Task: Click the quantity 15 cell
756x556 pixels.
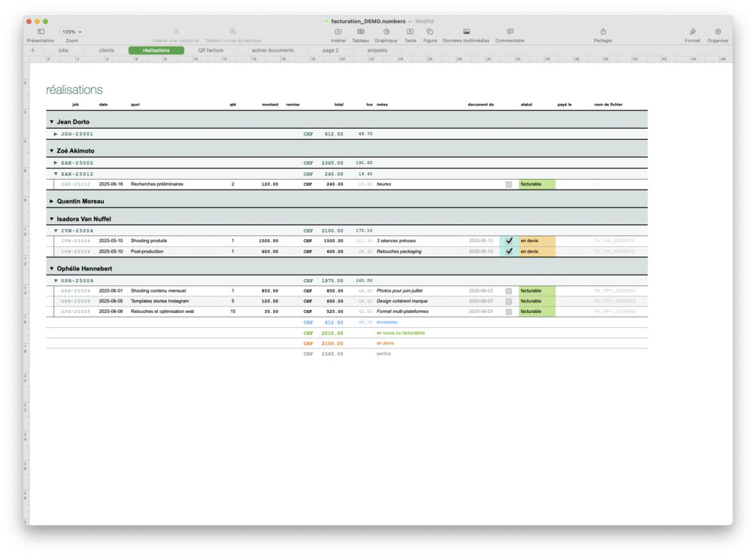Action: pos(233,311)
